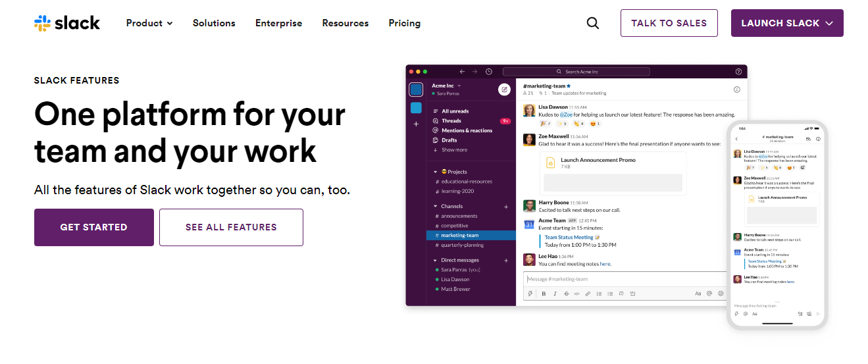Apply bold formatting in the message composer
This screenshot has width=868, height=364.
(x=544, y=294)
